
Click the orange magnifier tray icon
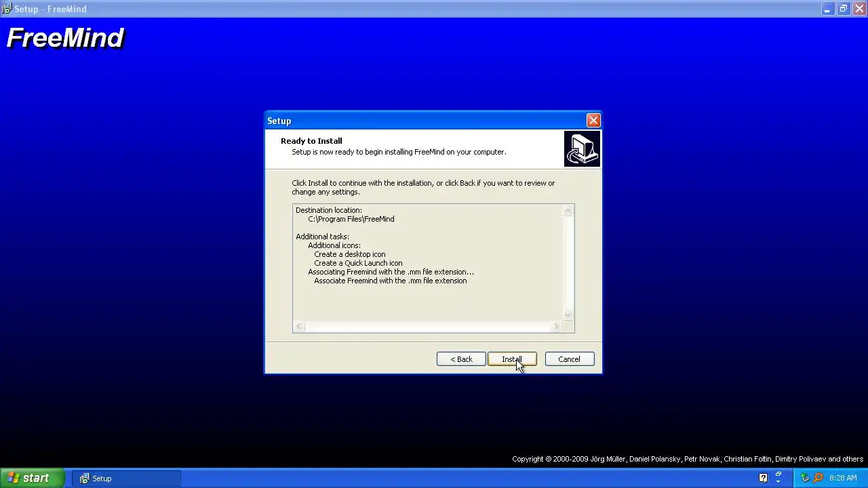pyautogui.click(x=818, y=479)
